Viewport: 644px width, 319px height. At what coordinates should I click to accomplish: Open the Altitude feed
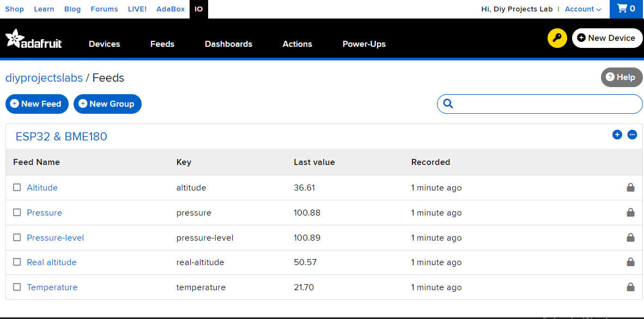click(x=42, y=188)
